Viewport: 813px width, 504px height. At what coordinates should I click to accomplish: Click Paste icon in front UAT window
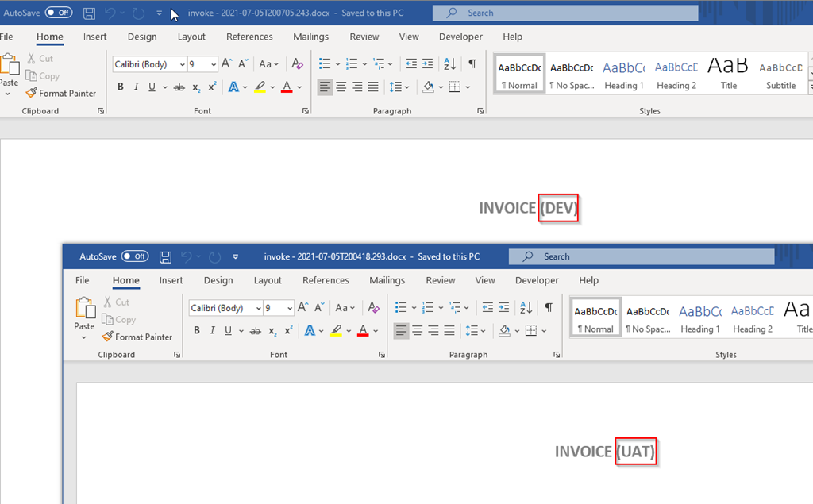85,307
